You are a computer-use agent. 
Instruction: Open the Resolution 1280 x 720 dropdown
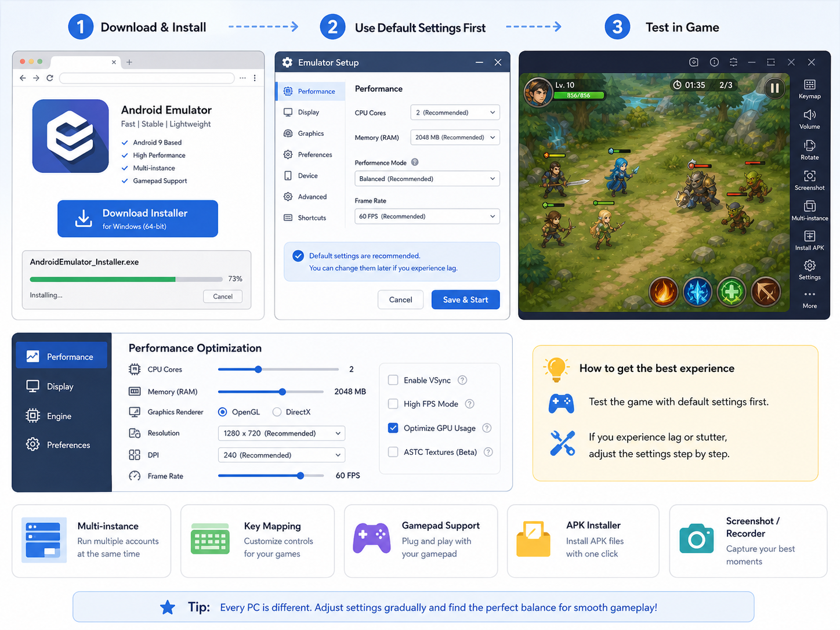coord(281,433)
